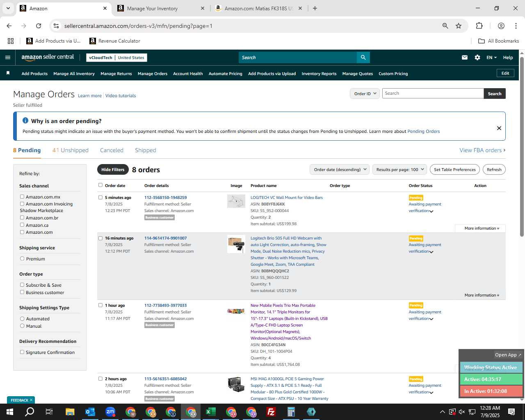Check the Amazon.ca filter
Screen dimensions: 525x420
pos(22,225)
